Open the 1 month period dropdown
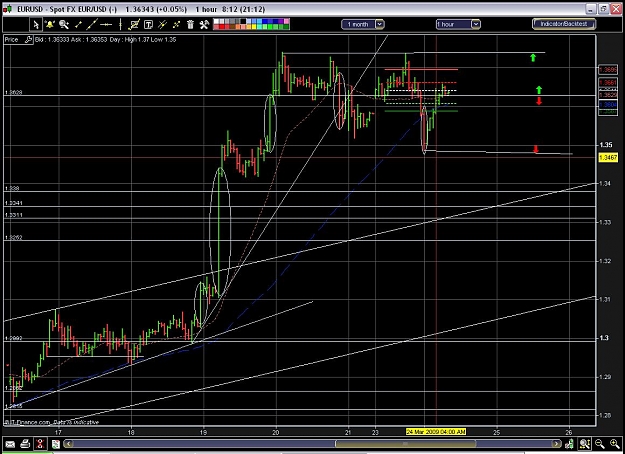 point(362,24)
